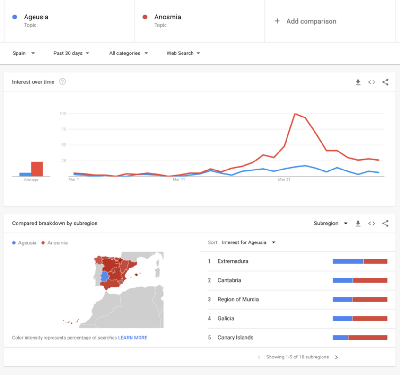Click the Interest over time title
Screen dimensions: 400x375
33,82
